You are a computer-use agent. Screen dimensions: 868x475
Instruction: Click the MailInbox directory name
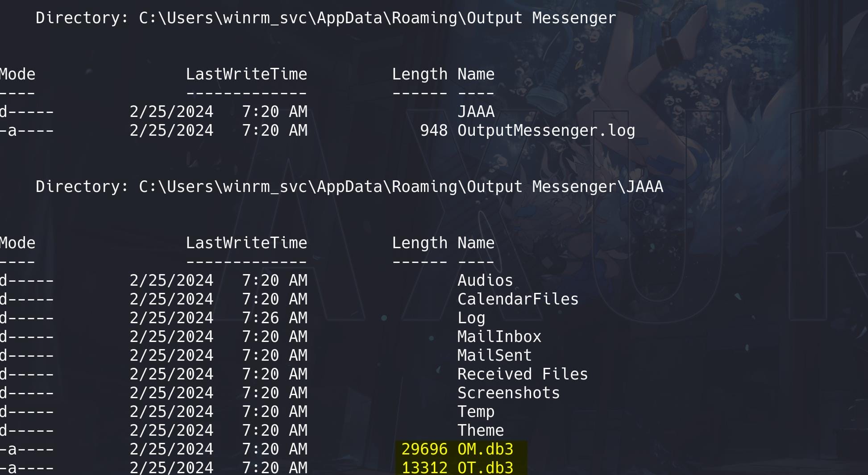499,337
